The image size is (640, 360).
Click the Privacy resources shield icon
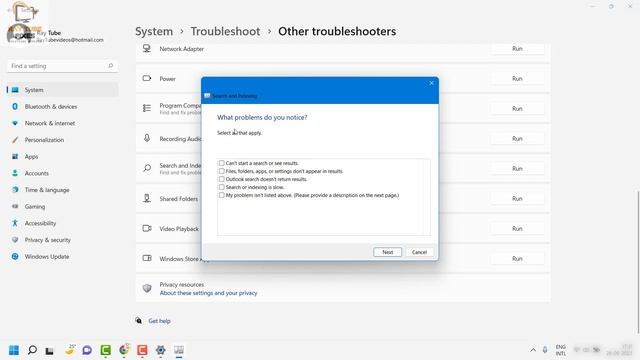(x=147, y=288)
